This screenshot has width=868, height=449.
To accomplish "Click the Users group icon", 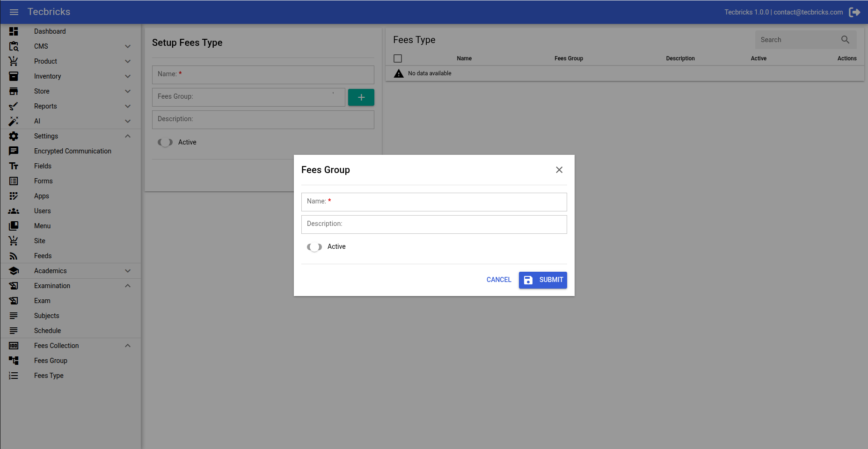I will (14, 211).
